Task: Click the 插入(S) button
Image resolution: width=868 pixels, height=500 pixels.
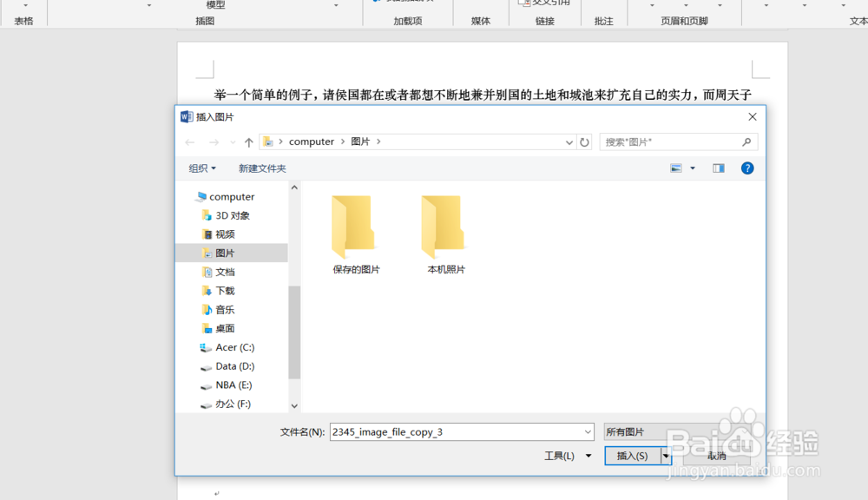Action: tap(634, 455)
